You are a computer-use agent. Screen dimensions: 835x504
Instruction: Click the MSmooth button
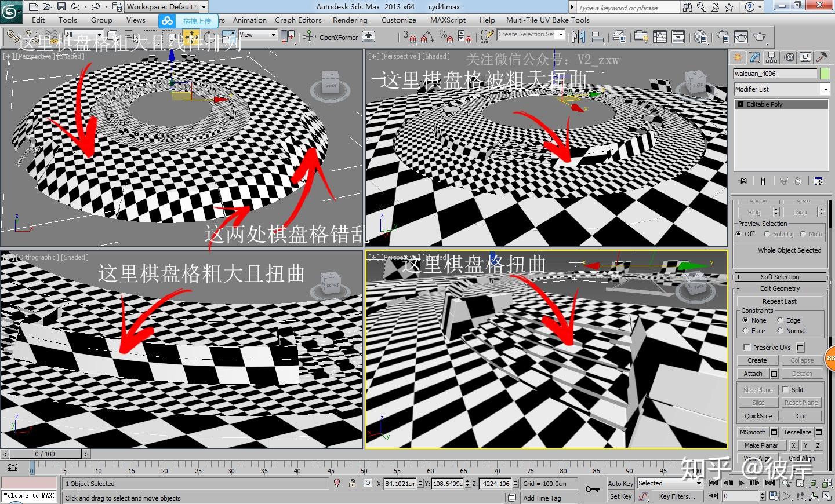753,432
